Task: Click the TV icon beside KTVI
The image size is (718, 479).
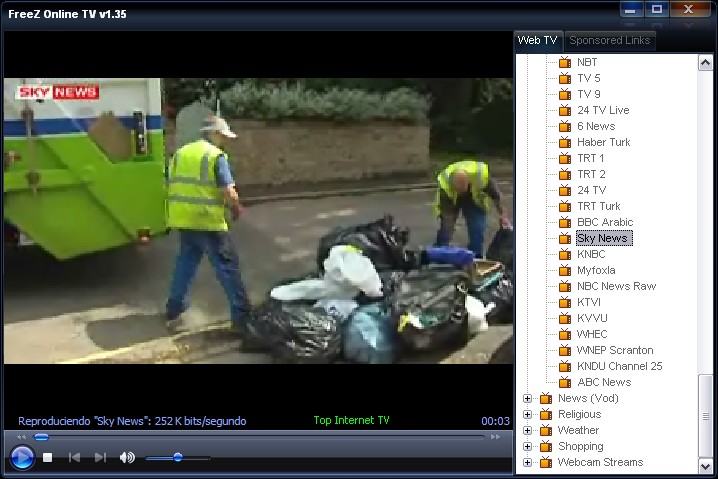Action: [565, 302]
